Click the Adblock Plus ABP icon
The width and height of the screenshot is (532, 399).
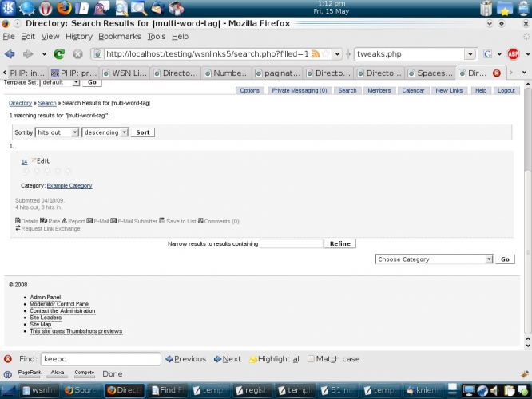pos(514,54)
